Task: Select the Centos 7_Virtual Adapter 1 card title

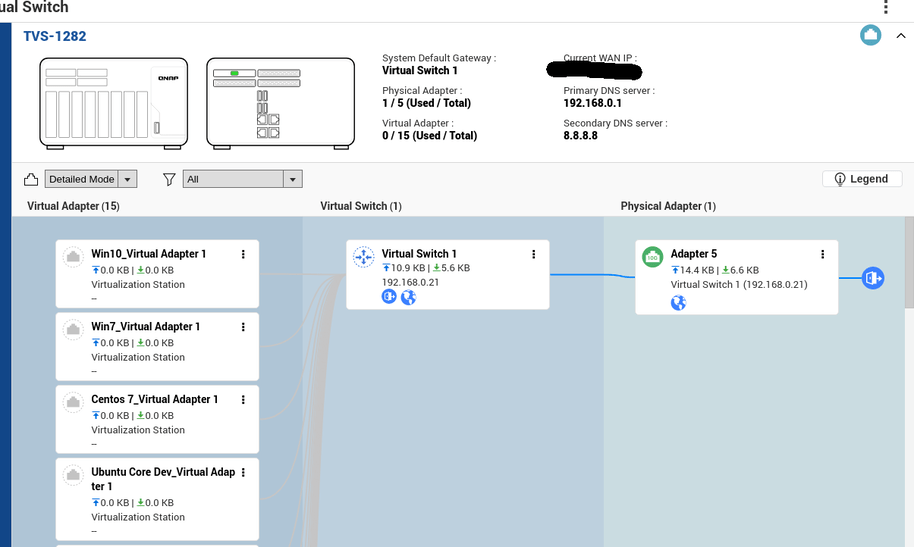Action: [x=154, y=399]
